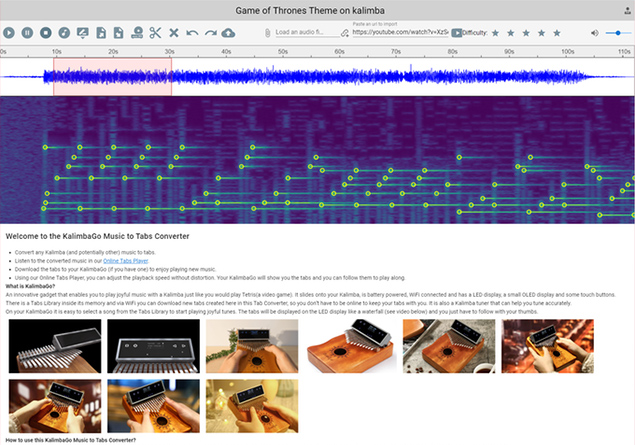Click the YouTube URL input field
This screenshot has height=445, width=635.
point(400,33)
